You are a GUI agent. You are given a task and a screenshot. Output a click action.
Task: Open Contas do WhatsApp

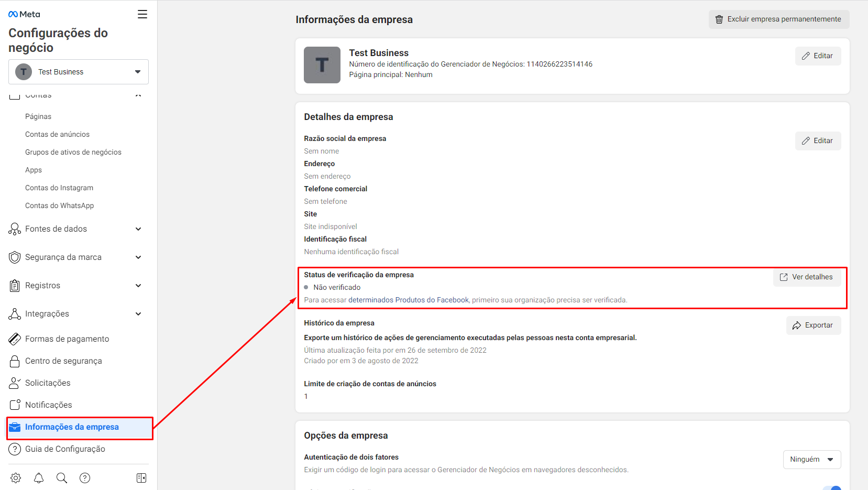point(60,205)
